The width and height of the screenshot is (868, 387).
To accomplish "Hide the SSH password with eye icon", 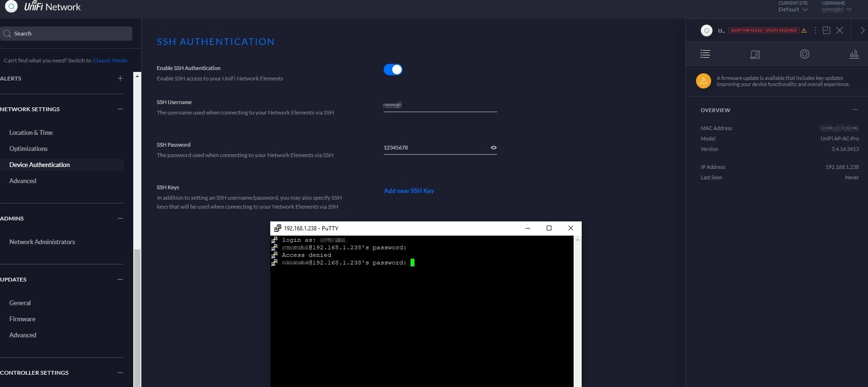I will click(x=493, y=148).
